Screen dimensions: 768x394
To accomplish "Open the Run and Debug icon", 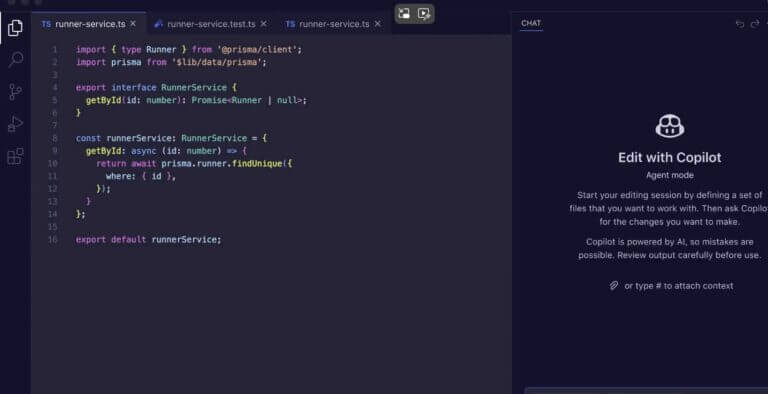I will (x=15, y=124).
